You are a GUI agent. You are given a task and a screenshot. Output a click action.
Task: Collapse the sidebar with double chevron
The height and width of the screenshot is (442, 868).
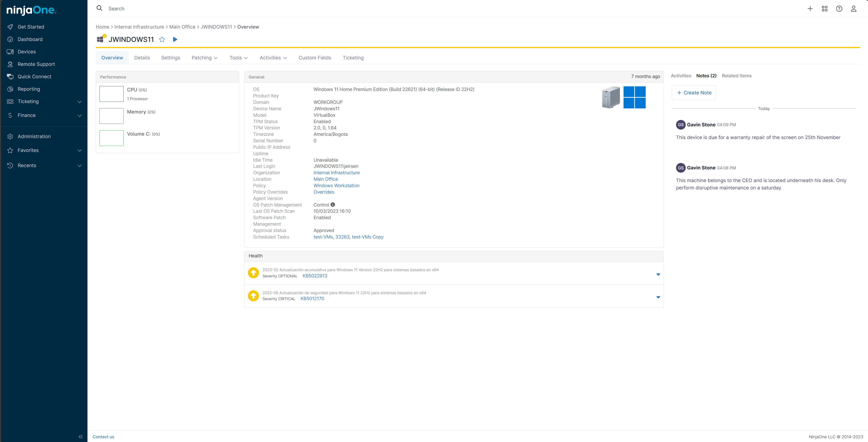click(x=81, y=437)
